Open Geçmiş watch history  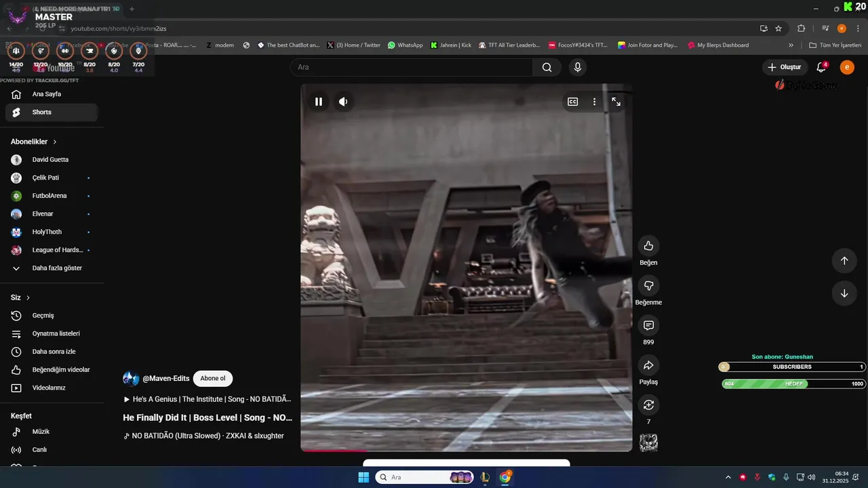pyautogui.click(x=52, y=316)
